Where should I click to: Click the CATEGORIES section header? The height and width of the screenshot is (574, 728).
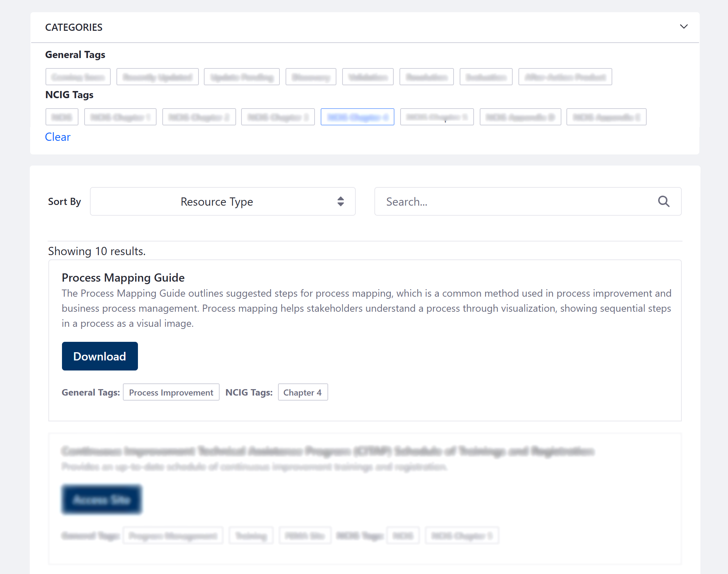74,27
